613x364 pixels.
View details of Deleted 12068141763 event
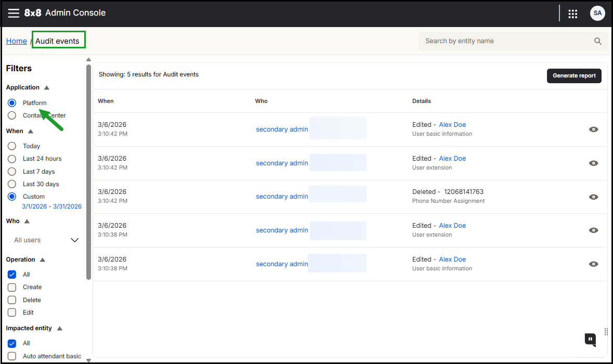[x=593, y=197]
